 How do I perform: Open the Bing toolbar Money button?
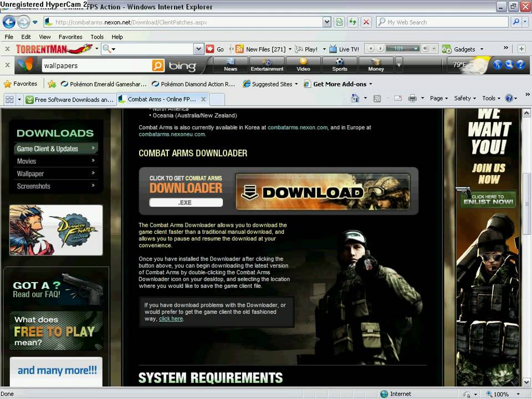coord(376,65)
